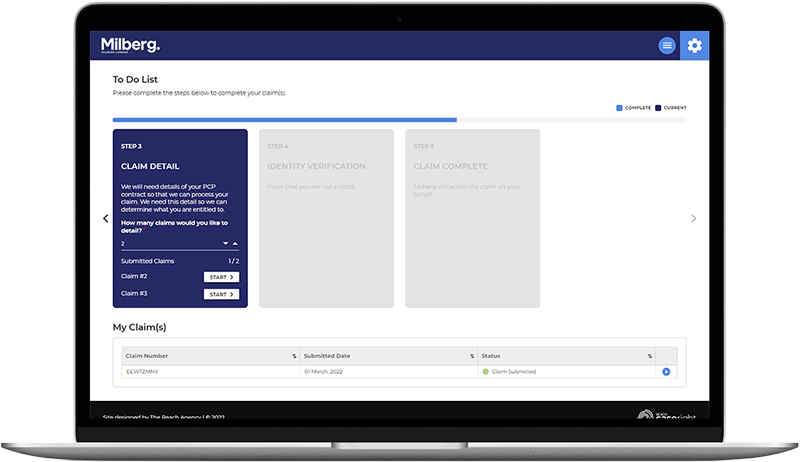Click the blue Complete legend swatch
The width and height of the screenshot is (800, 462).
point(620,107)
